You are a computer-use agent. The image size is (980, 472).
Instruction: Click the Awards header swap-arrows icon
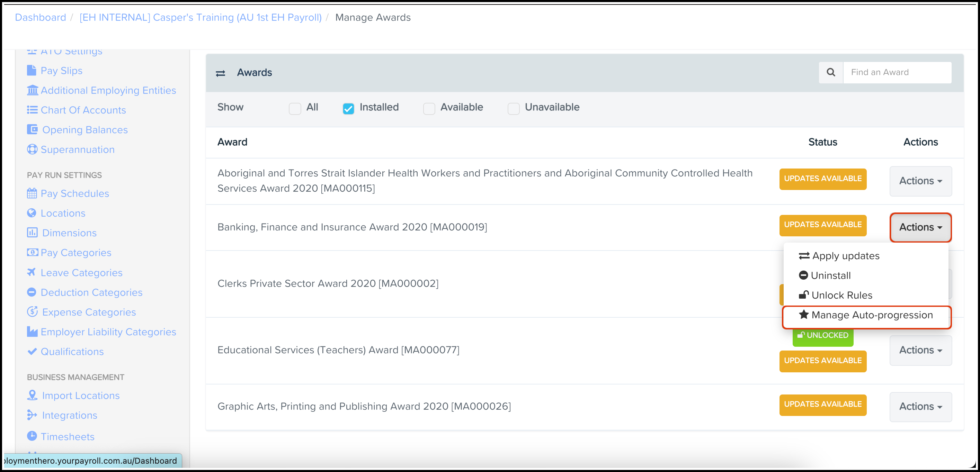220,73
